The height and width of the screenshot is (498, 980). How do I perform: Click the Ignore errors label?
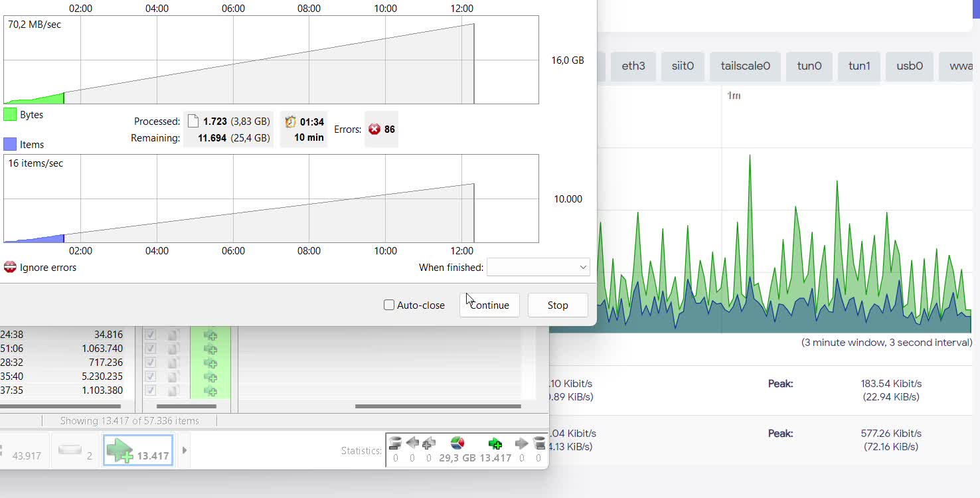[x=48, y=267]
